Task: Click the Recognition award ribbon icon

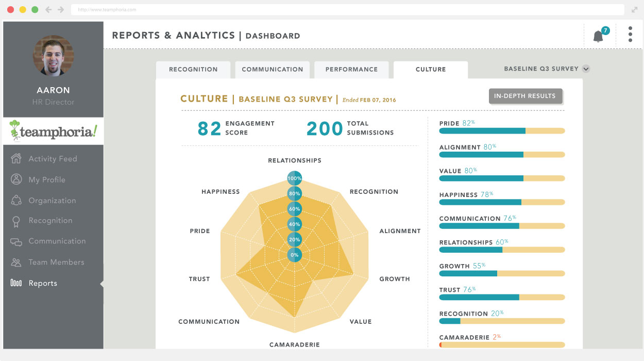Action: 16,221
